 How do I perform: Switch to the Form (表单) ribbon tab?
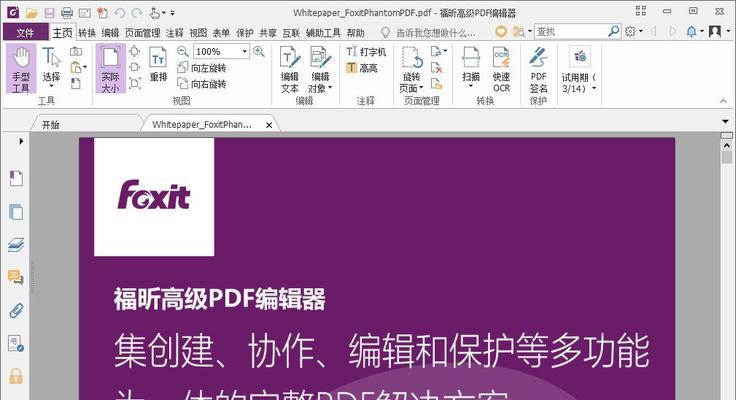222,32
